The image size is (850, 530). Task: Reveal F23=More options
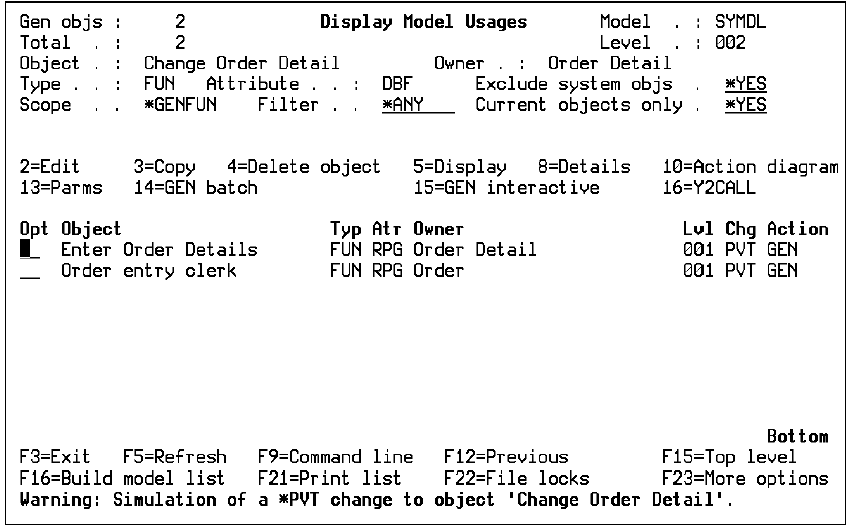[x=745, y=478]
